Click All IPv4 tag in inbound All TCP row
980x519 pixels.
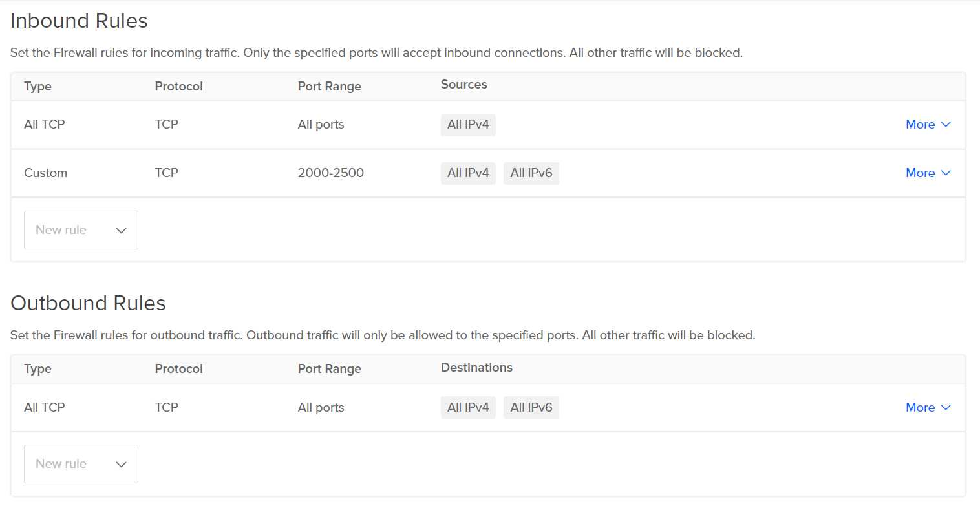pos(468,125)
